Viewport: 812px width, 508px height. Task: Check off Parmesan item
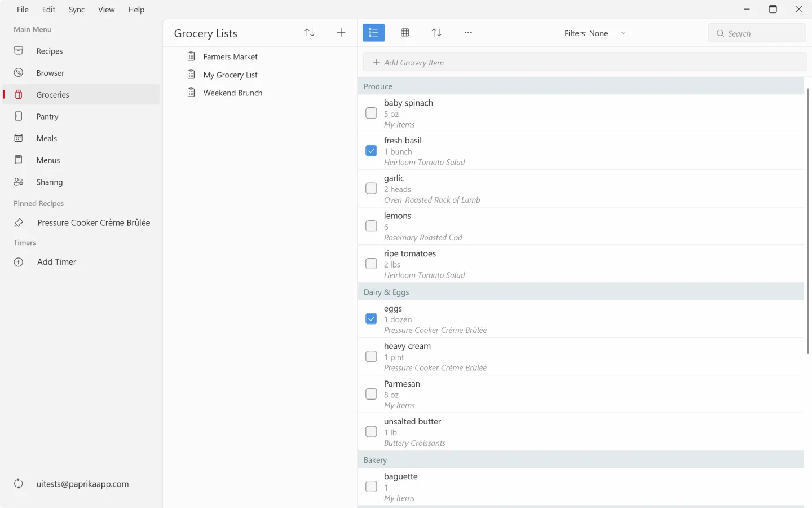point(371,394)
